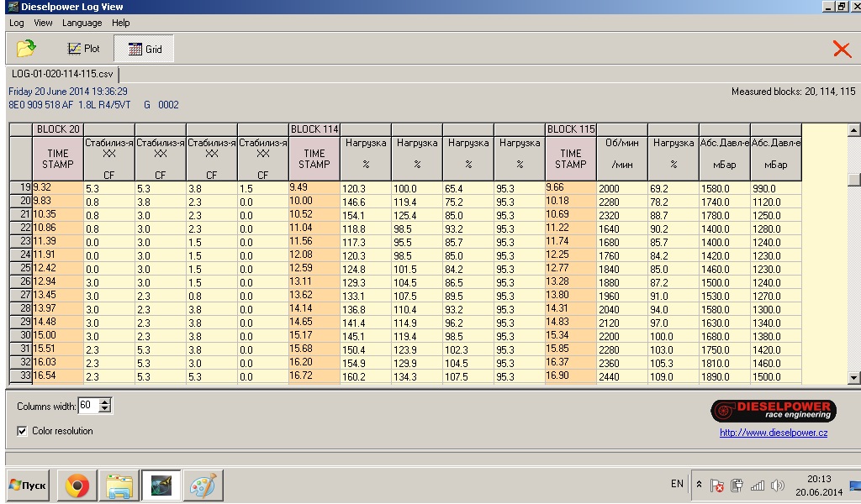Increase Columns width using the up arrow
This screenshot has height=504, width=861.
105,402
